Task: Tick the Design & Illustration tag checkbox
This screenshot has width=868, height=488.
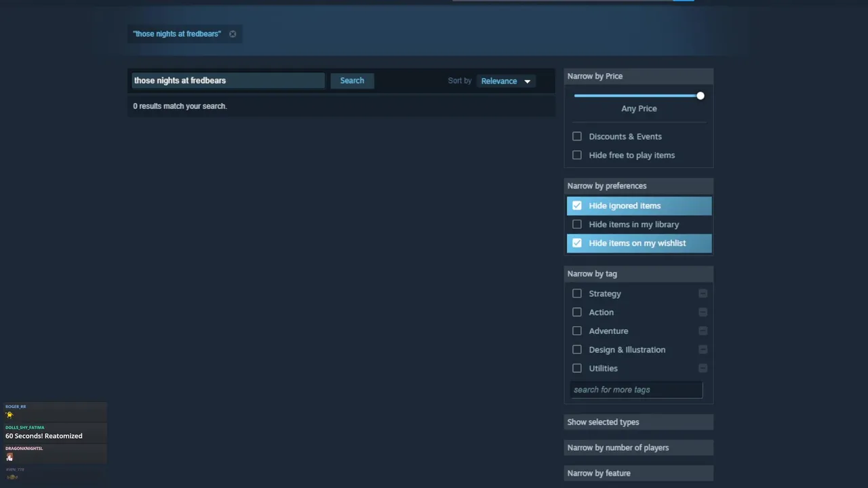Action: (x=577, y=350)
